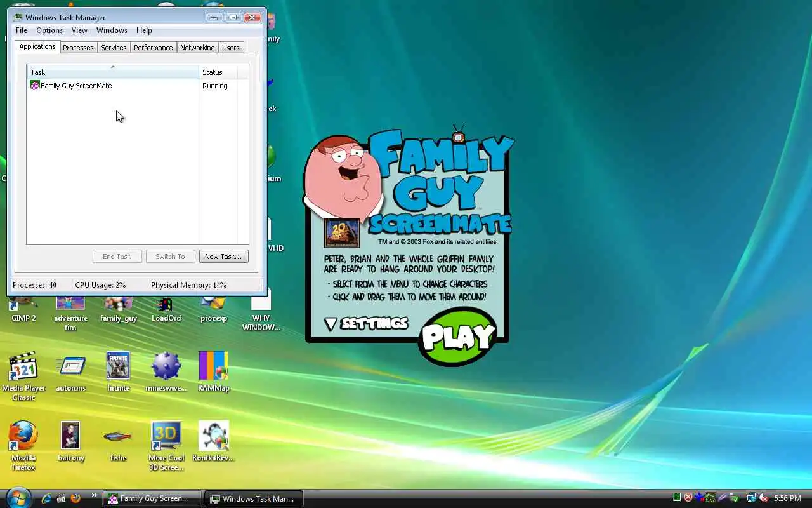Click the Family Guy Screen... taskbar button

[x=152, y=498]
